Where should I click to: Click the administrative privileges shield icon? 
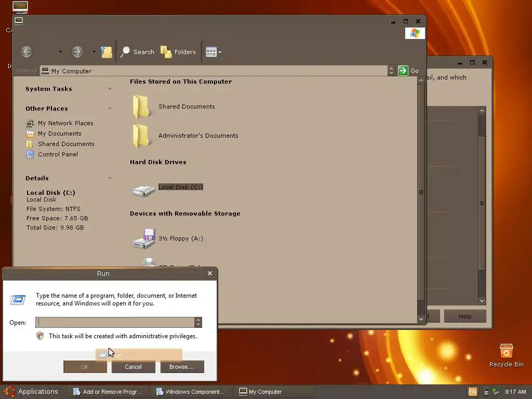pyautogui.click(x=40, y=336)
